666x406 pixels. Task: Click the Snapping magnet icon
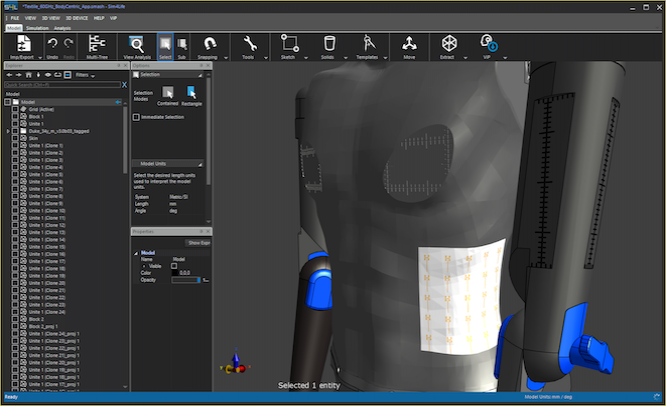tap(210, 44)
